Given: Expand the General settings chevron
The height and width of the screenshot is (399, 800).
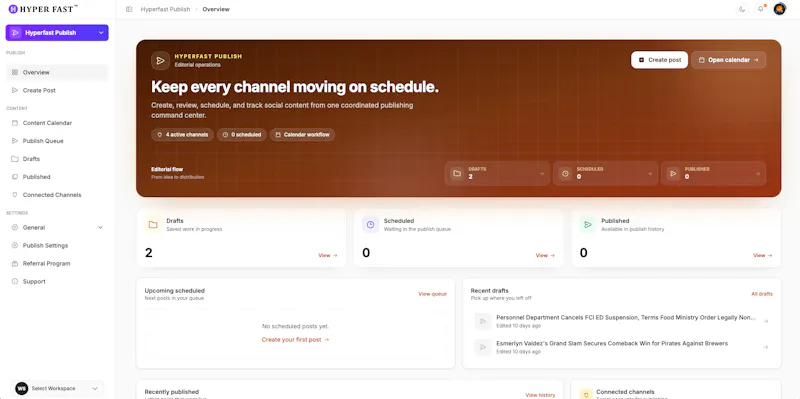Looking at the screenshot, I should coord(100,228).
